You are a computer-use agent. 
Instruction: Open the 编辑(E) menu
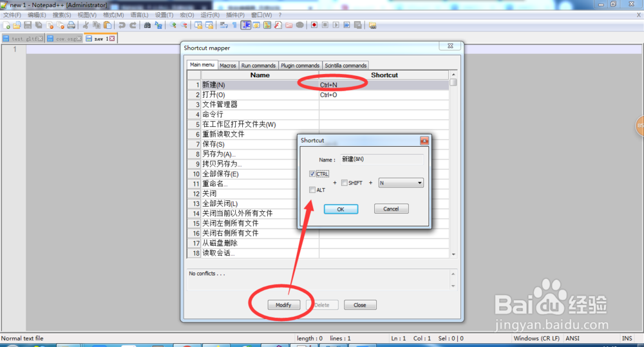point(37,15)
